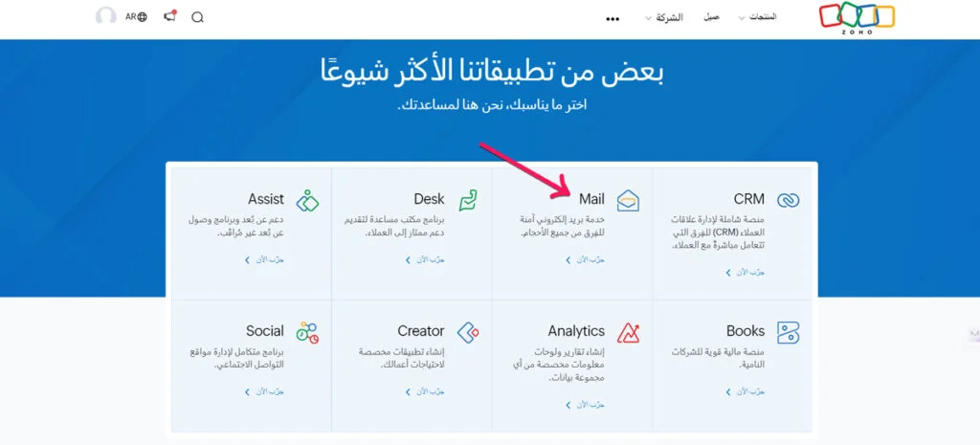
Task: Open the عميل customers menu item
Action: click(712, 17)
